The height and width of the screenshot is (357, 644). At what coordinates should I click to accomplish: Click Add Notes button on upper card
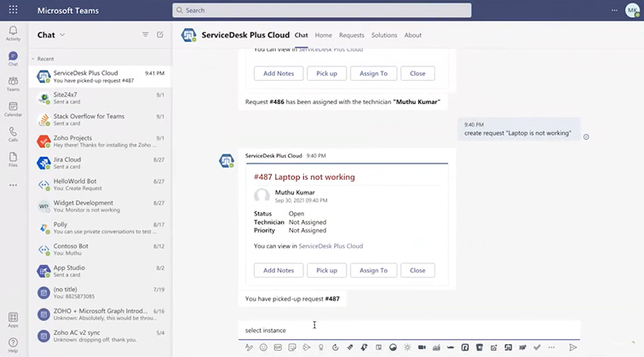coord(279,73)
